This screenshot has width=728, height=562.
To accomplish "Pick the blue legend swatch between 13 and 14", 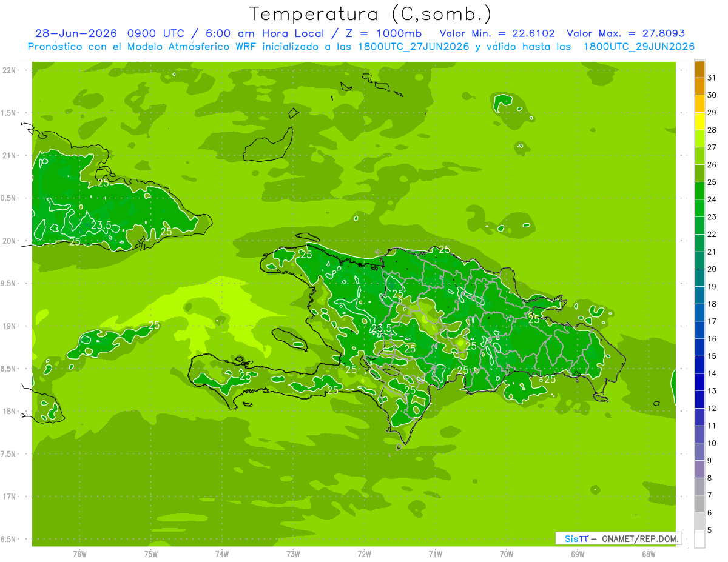I will click(699, 383).
